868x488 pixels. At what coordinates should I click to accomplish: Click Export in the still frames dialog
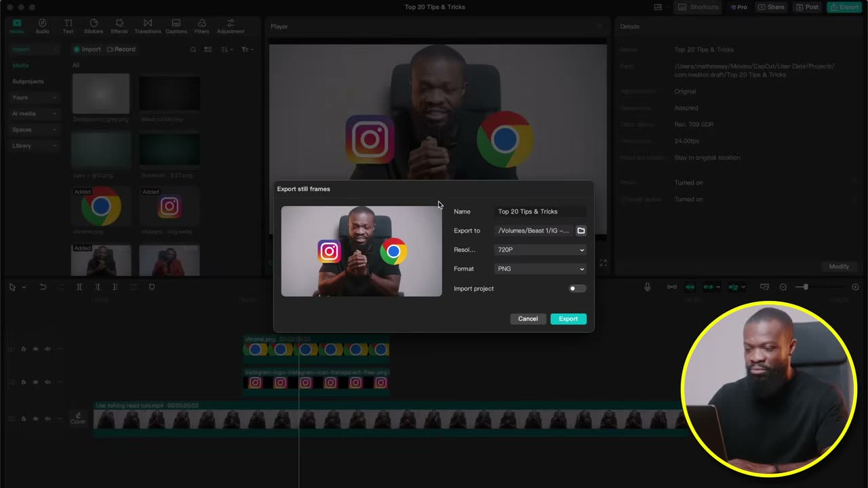(x=568, y=319)
